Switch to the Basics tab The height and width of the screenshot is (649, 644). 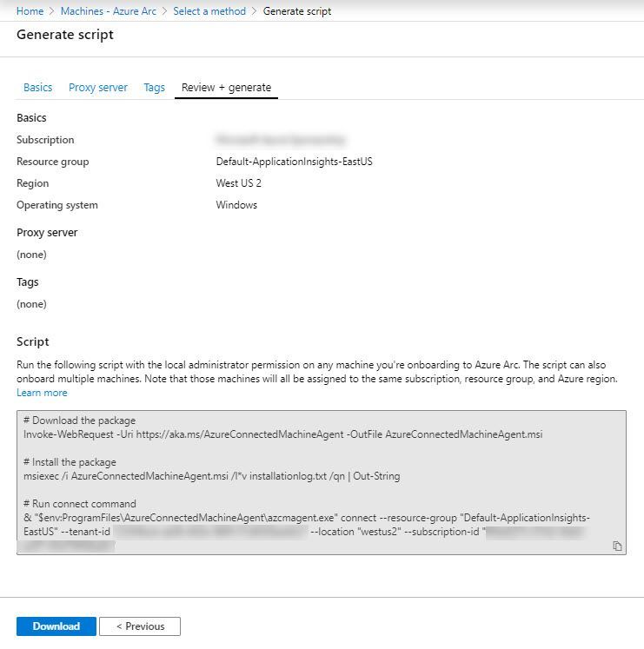click(37, 88)
